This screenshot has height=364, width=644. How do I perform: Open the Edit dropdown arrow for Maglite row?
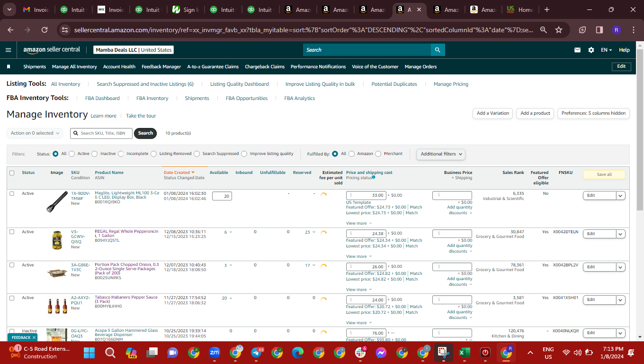point(621,195)
